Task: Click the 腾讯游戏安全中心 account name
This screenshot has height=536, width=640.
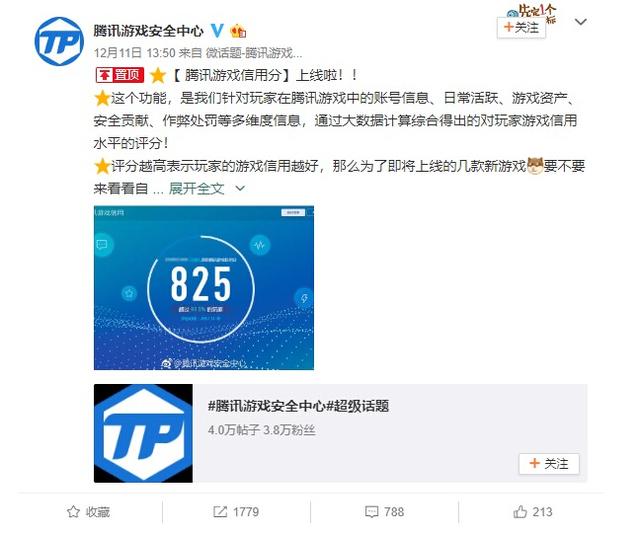Action: pyautogui.click(x=148, y=31)
